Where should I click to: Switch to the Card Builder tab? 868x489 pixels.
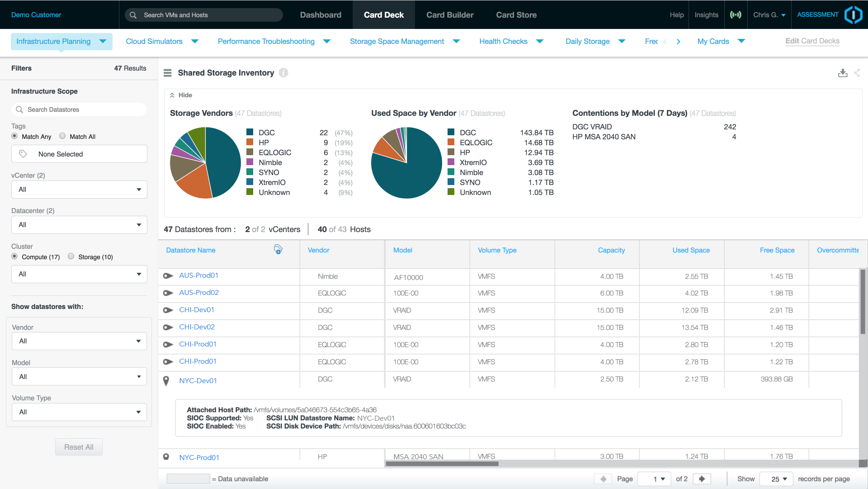tap(450, 15)
